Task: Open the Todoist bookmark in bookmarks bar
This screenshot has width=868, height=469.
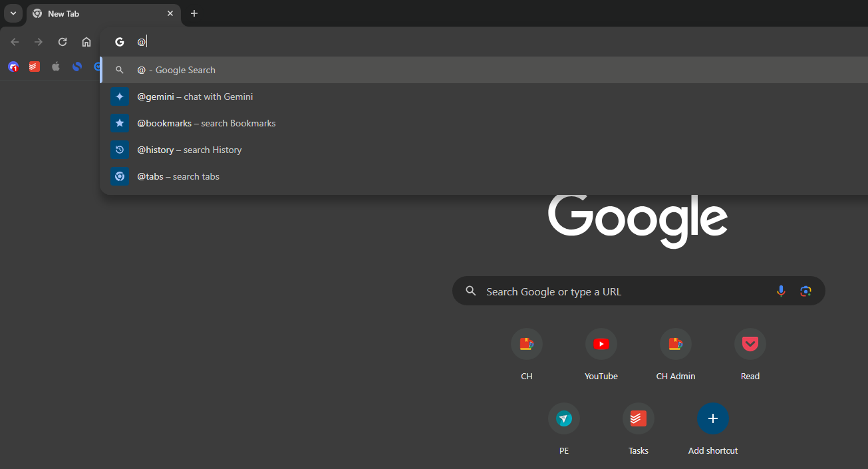Action: click(x=35, y=67)
